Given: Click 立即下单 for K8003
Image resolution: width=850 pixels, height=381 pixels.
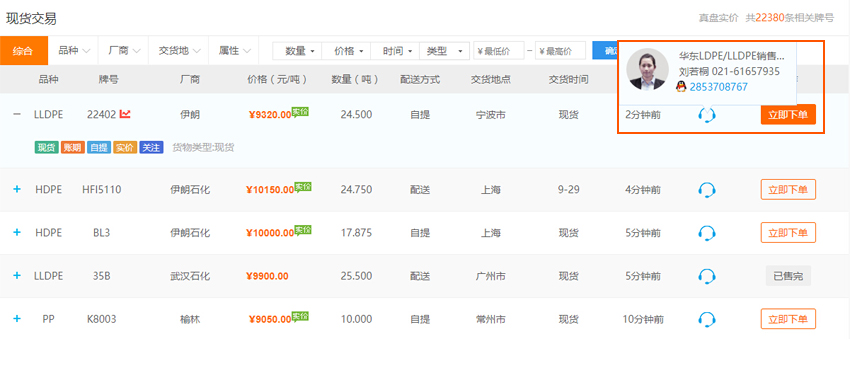Looking at the screenshot, I should (788, 319).
